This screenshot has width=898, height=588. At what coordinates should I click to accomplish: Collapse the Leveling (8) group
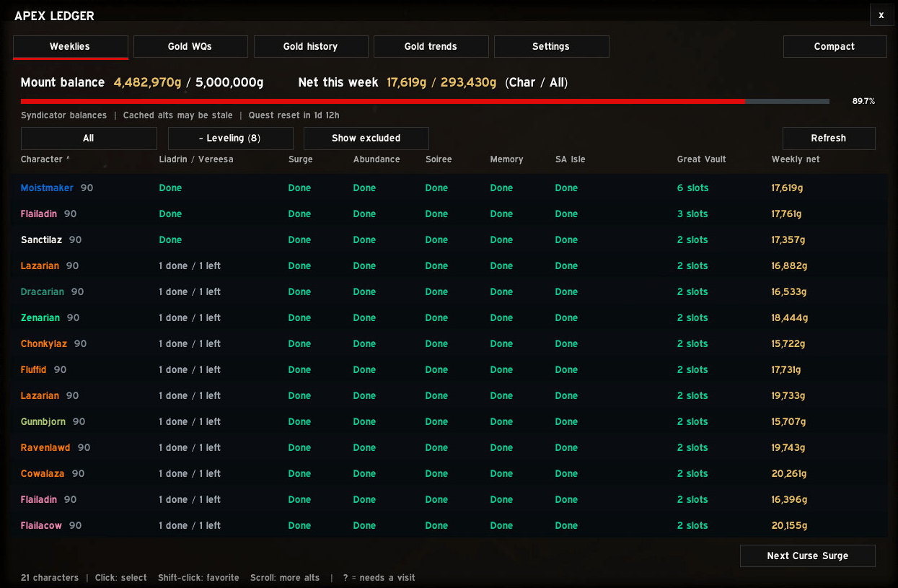tap(230, 138)
